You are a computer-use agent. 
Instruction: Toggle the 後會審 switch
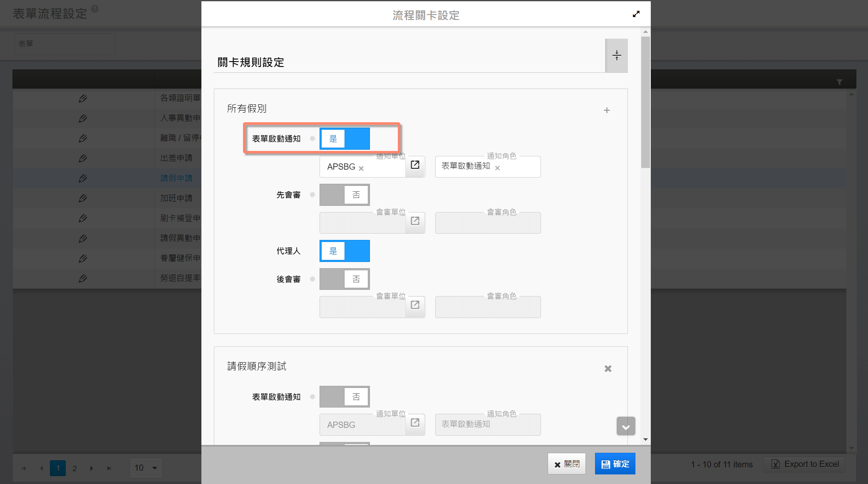click(x=345, y=279)
